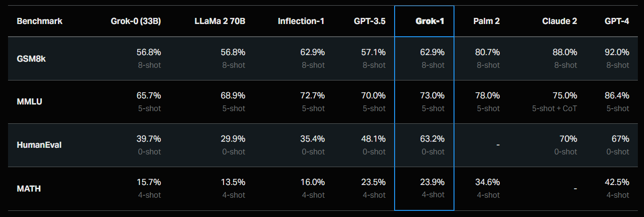Click the Claude 2 column header

[x=560, y=21]
